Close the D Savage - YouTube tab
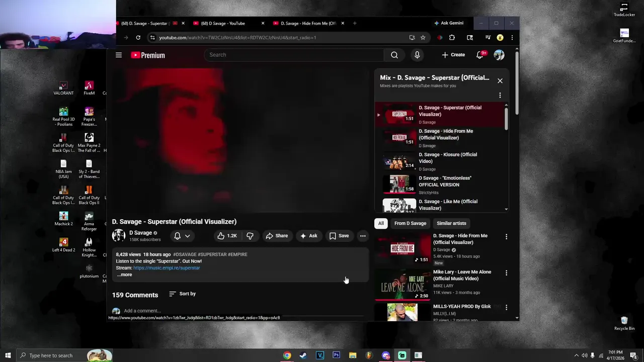 tap(263, 23)
